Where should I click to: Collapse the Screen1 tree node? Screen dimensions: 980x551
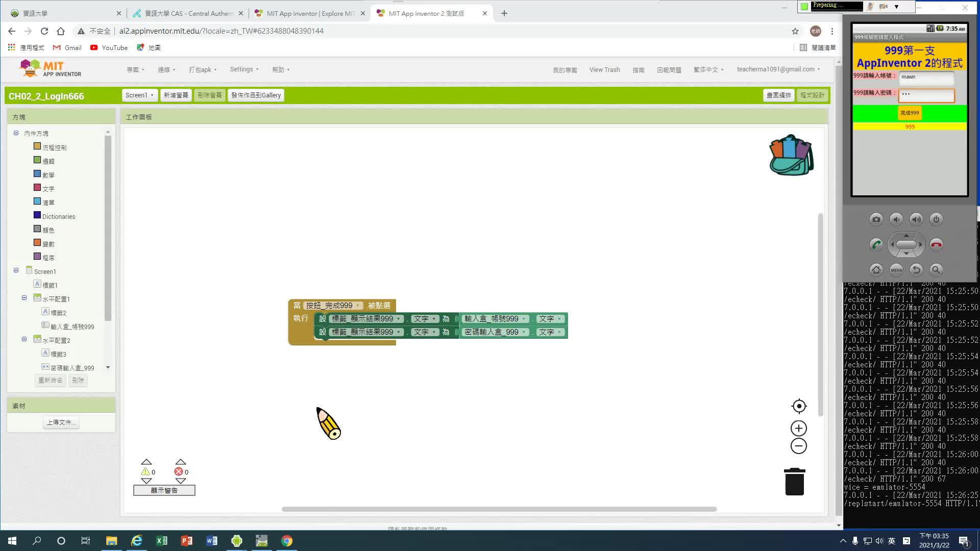point(16,270)
